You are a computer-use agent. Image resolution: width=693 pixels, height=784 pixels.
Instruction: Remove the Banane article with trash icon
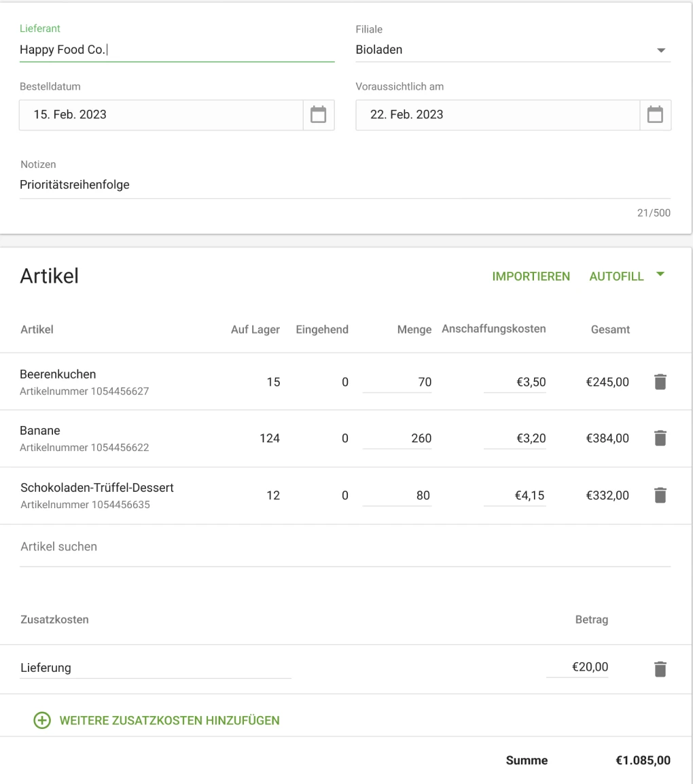tap(660, 439)
